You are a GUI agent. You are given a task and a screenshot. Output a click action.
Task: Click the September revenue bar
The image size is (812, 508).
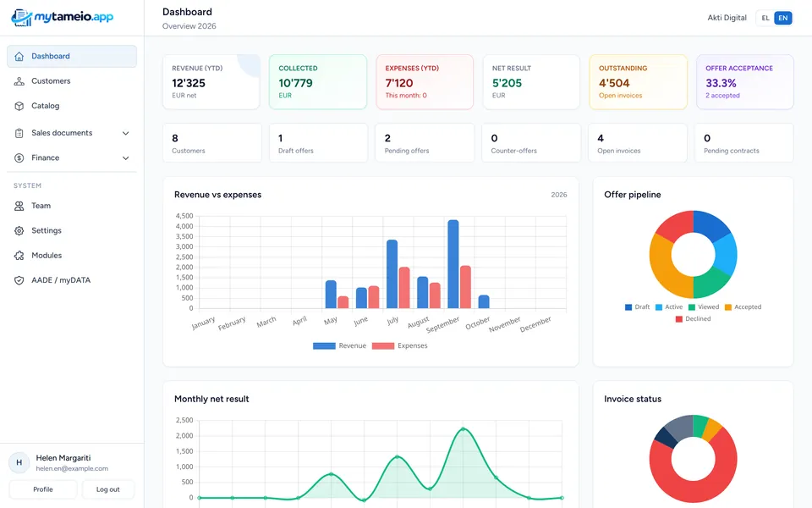[453, 264]
